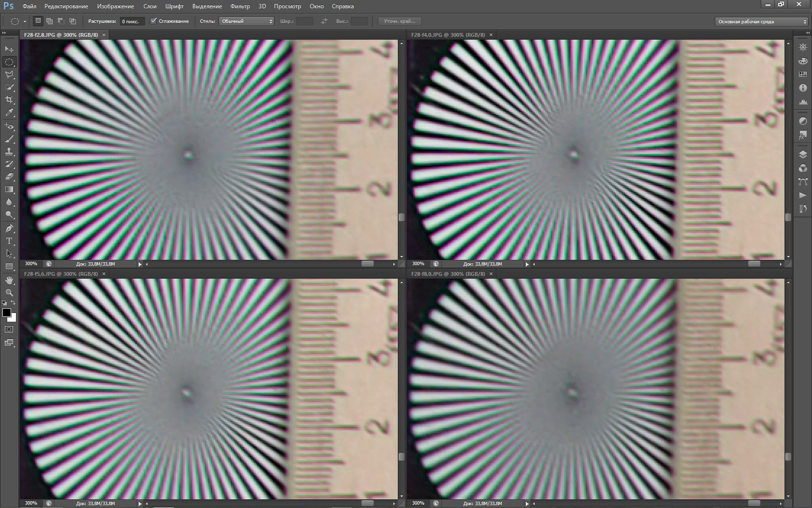Close the F28-f2,8.JPG document tab
This screenshot has width=812, height=508.
104,35
